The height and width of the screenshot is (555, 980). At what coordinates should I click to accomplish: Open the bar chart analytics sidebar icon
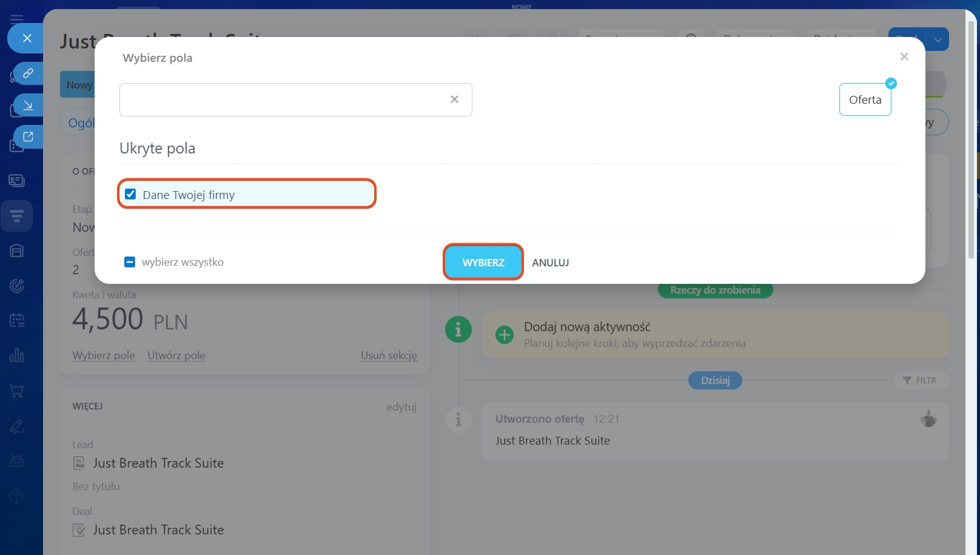(17, 355)
